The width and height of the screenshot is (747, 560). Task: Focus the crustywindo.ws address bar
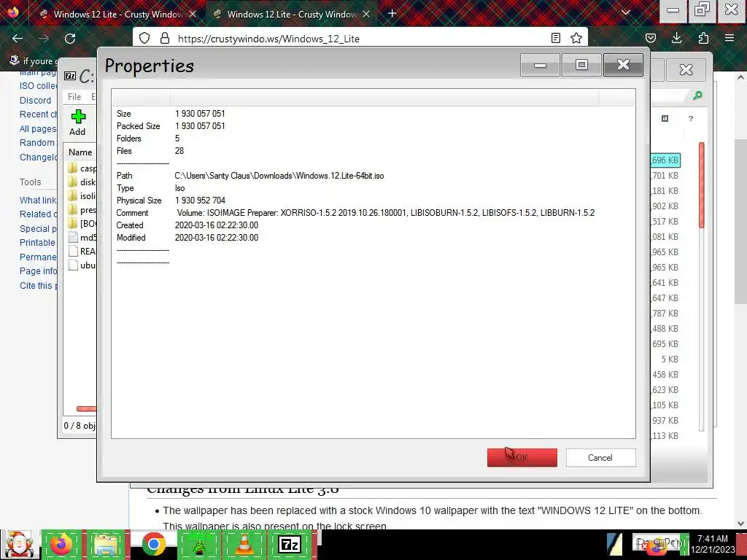pos(360,39)
